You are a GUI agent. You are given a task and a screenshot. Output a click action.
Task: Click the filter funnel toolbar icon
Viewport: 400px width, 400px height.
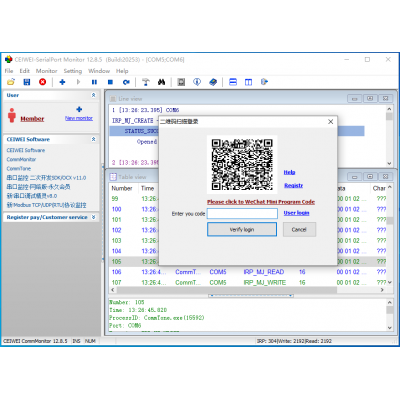pos(146,82)
